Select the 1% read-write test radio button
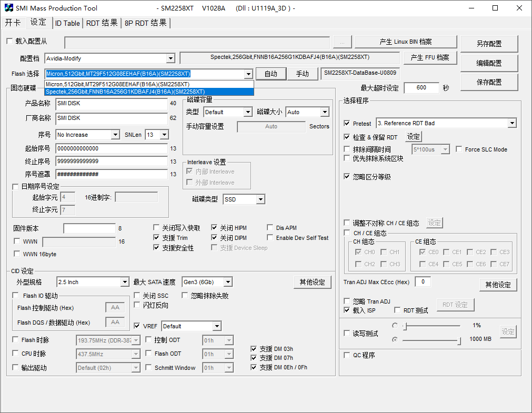The height and width of the screenshot is (413, 532). point(395,326)
